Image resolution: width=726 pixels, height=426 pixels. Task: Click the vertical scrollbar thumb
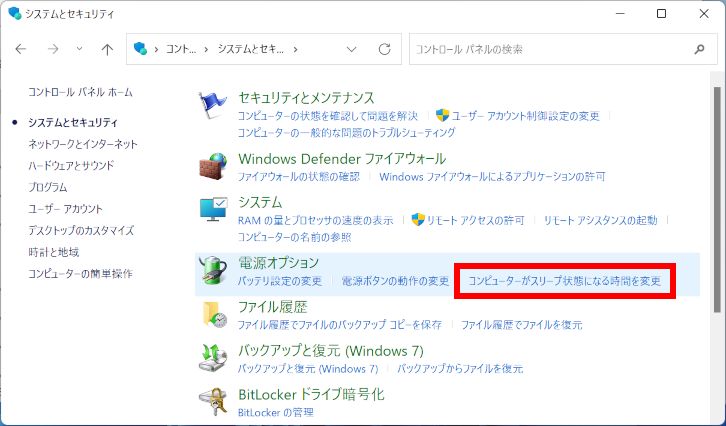718,200
